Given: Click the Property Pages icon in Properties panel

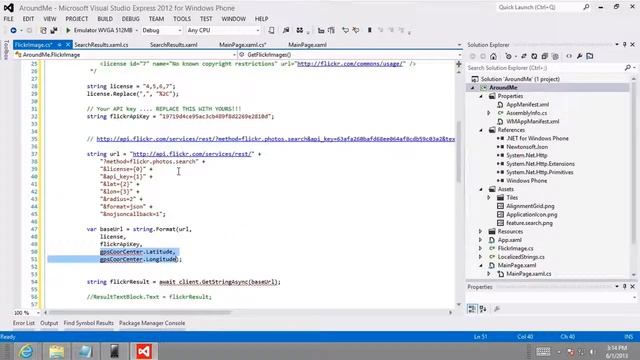Looking at the screenshot, I should tap(497, 309).
